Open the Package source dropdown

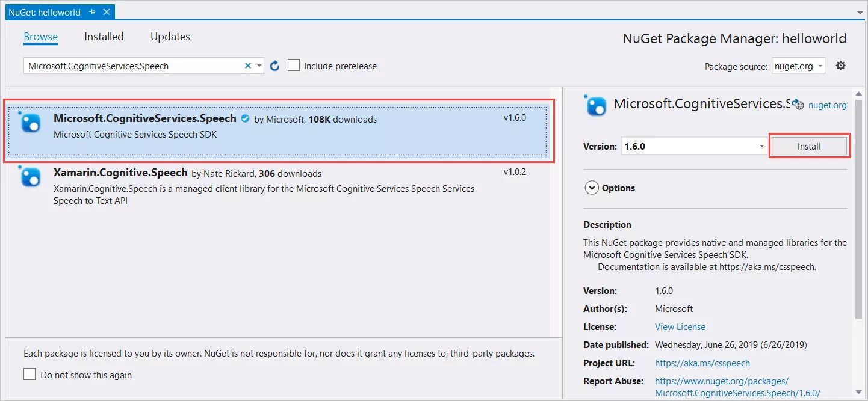798,66
